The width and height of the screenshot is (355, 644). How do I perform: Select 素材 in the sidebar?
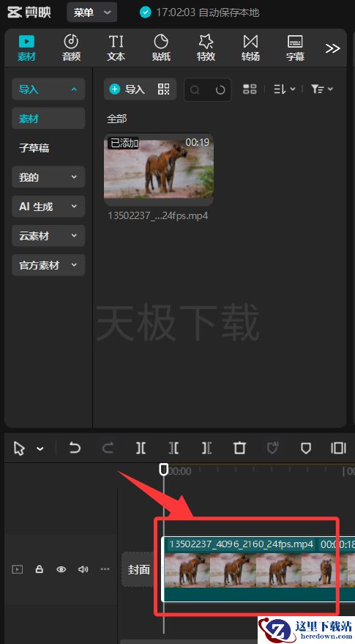pyautogui.click(x=48, y=119)
